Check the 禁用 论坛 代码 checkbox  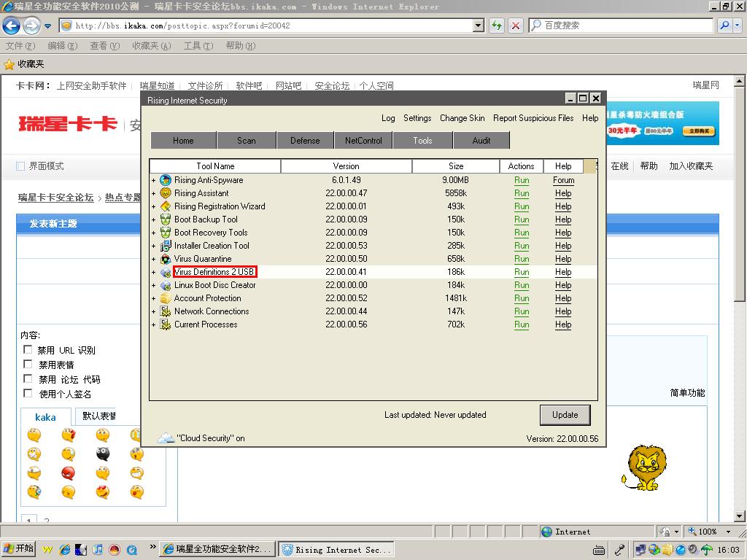click(28, 378)
